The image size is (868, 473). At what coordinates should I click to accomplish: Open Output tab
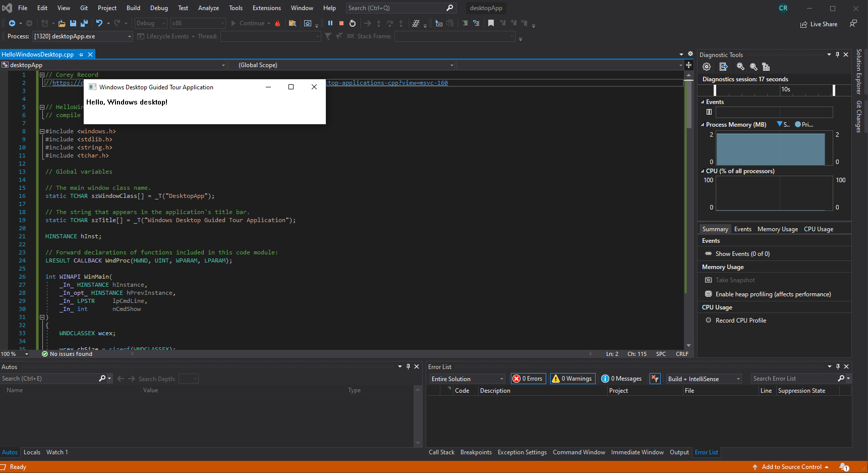coord(679,452)
